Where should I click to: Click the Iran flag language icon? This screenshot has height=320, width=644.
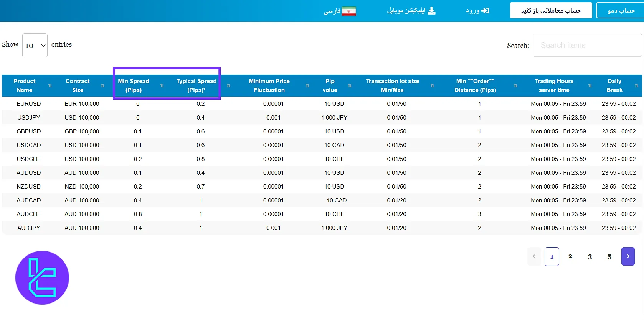349,11
